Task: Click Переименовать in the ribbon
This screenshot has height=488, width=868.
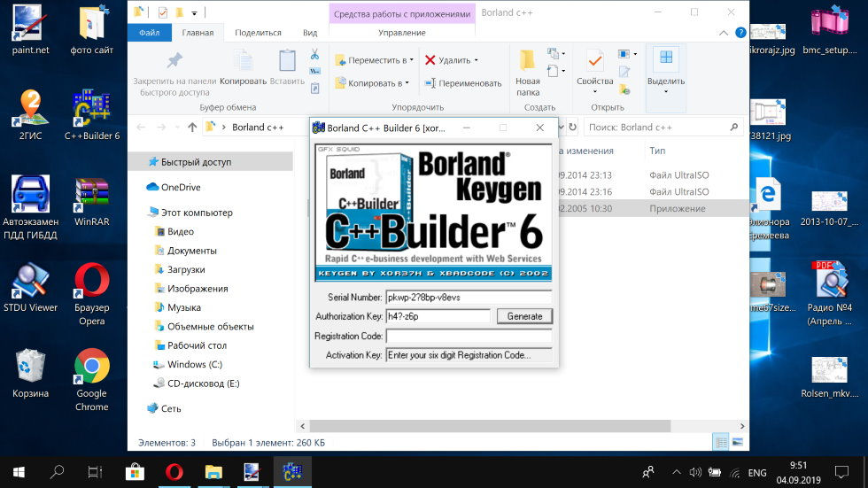Action: pos(463,83)
